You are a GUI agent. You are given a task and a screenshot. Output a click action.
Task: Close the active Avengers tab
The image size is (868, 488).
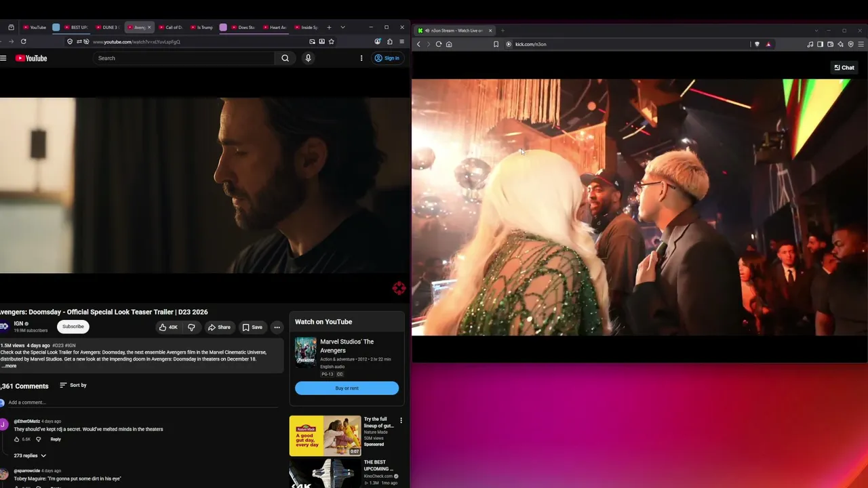pyautogui.click(x=149, y=27)
